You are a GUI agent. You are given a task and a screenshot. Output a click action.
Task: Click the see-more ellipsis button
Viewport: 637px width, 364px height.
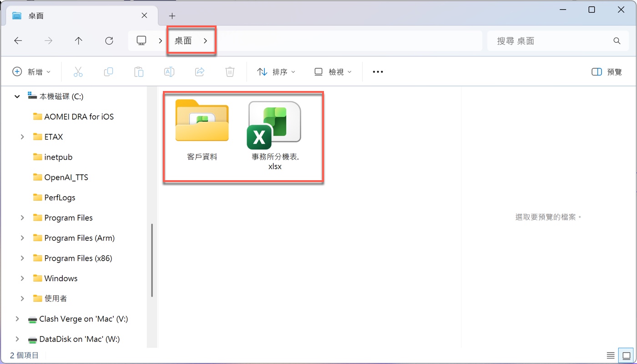(377, 71)
